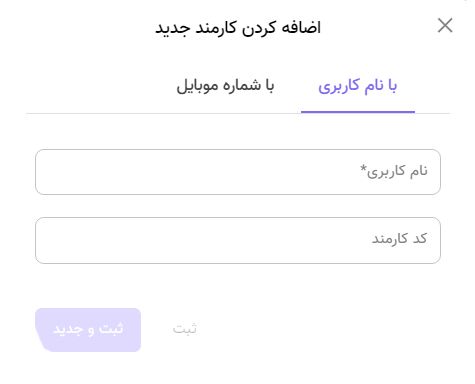Close the add new employee dialog
Image resolution: width=475 pixels, height=384 pixels.
(445, 25)
